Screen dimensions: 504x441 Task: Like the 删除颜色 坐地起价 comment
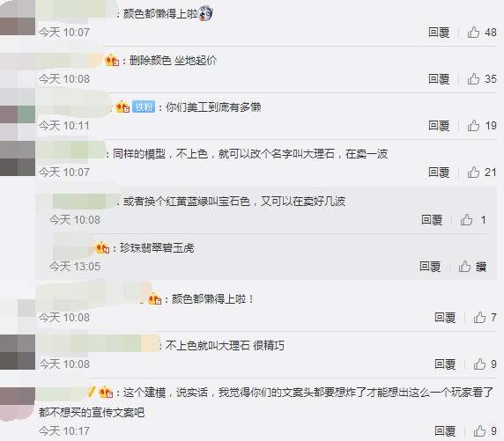(x=473, y=78)
